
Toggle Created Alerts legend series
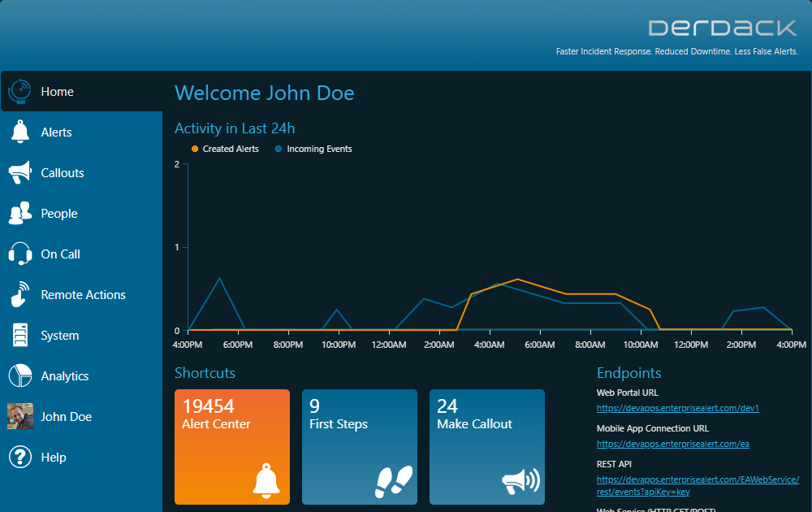point(225,149)
